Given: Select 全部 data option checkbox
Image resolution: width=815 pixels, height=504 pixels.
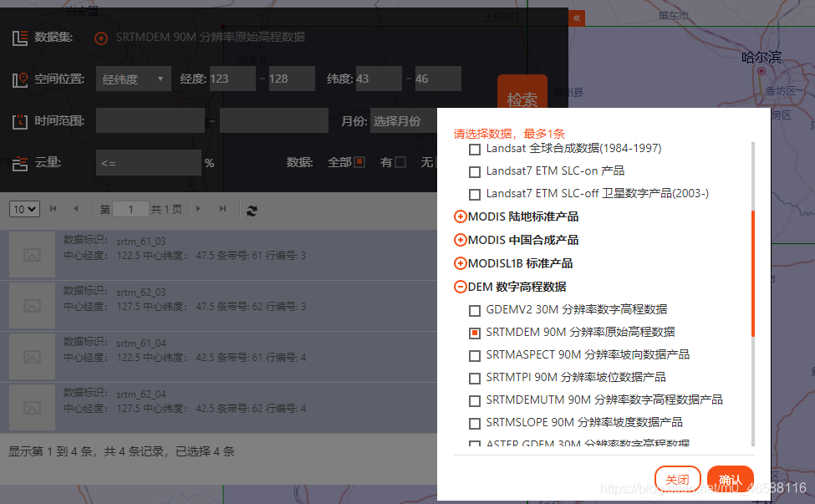Looking at the screenshot, I should [x=359, y=163].
